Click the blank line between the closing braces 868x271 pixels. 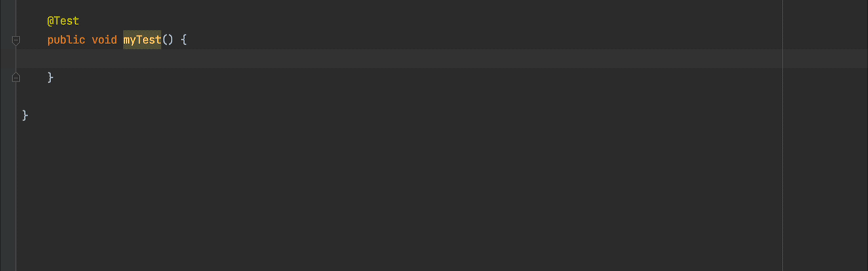(x=400, y=96)
